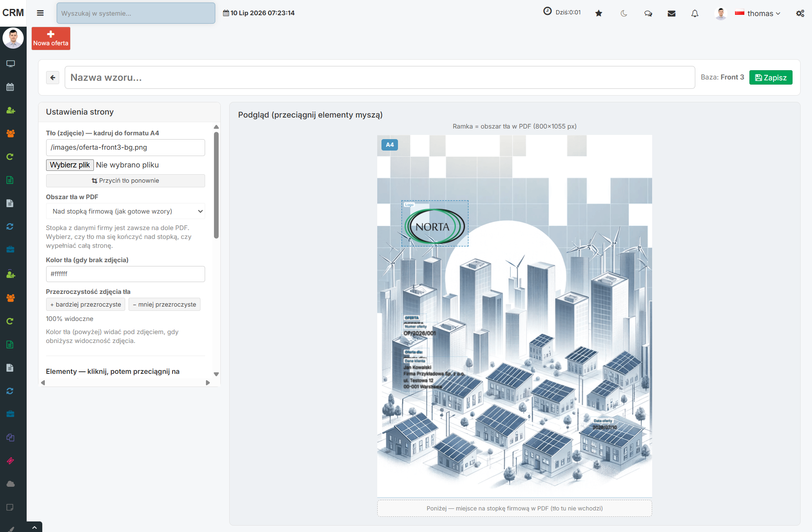812x532 pixels.
Task: Save the template with Zapisz
Action: point(771,77)
